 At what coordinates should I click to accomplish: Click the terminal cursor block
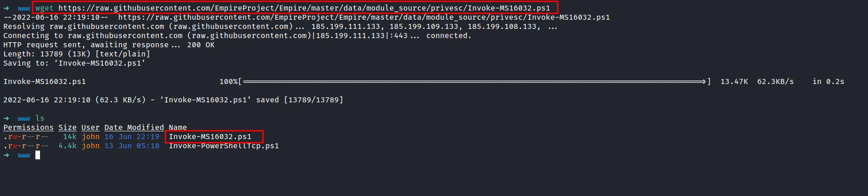[x=38, y=155]
